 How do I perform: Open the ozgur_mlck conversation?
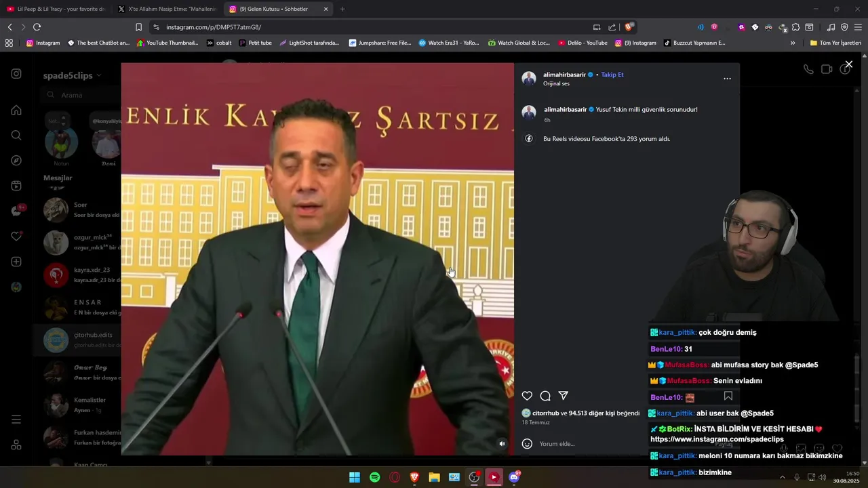(x=78, y=243)
